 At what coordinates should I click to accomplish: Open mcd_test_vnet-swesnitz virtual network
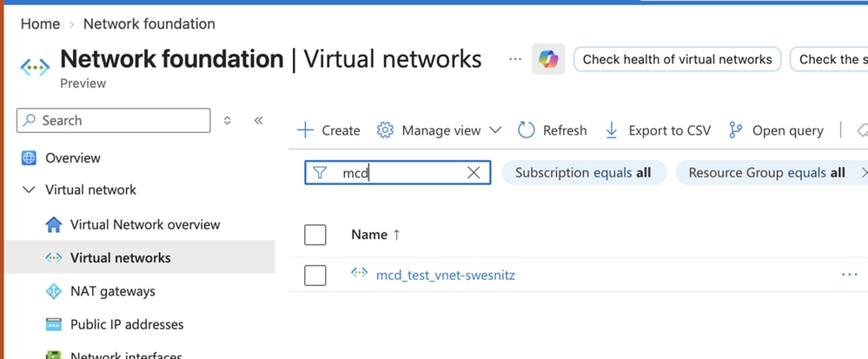pyautogui.click(x=446, y=275)
